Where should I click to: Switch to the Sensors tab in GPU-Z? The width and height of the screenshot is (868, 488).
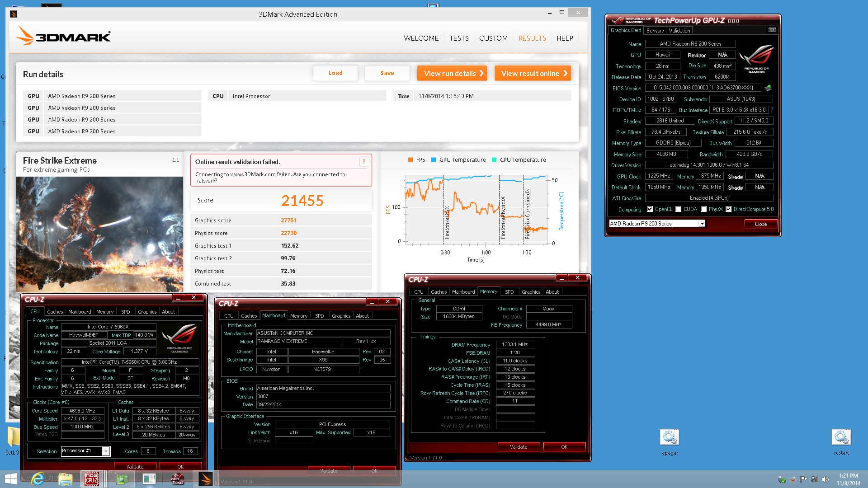pyautogui.click(x=655, y=31)
